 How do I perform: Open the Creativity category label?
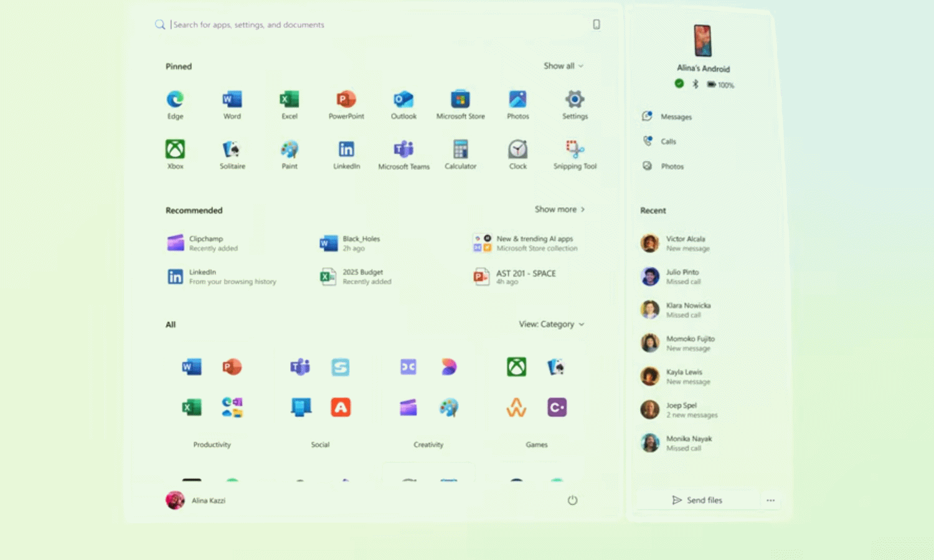click(428, 444)
